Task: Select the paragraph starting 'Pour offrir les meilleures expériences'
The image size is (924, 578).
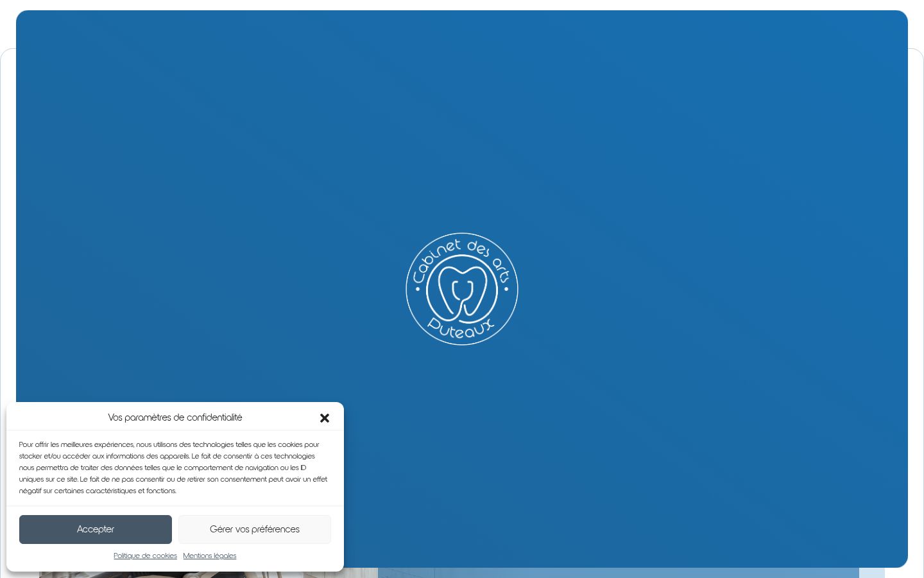Action: [x=173, y=468]
